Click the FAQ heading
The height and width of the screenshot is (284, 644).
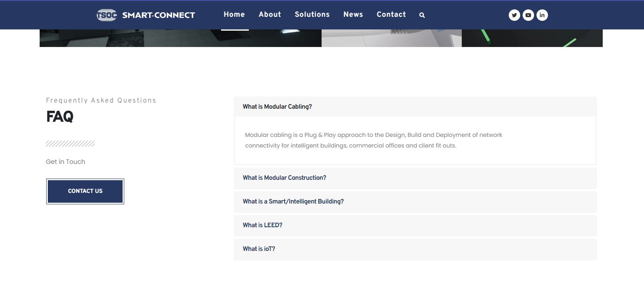click(60, 117)
